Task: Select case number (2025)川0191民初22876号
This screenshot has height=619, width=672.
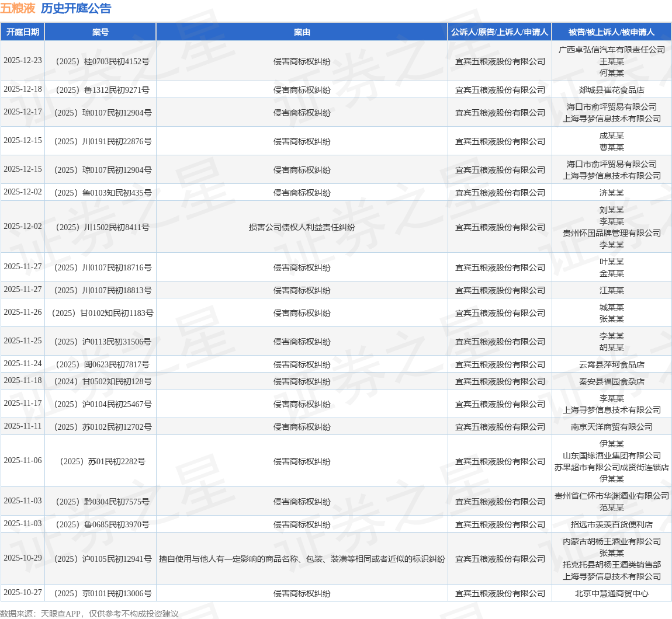Action: tap(101, 141)
